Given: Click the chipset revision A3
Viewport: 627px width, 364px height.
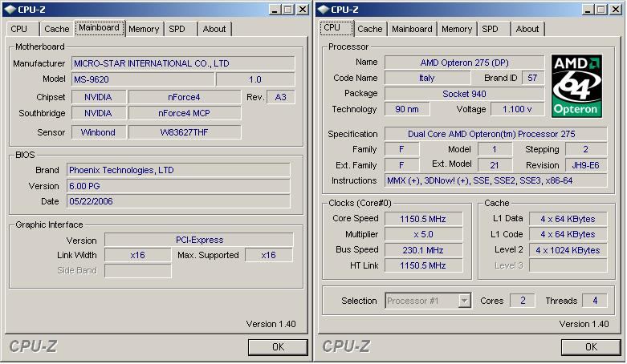Looking at the screenshot, I should [280, 97].
